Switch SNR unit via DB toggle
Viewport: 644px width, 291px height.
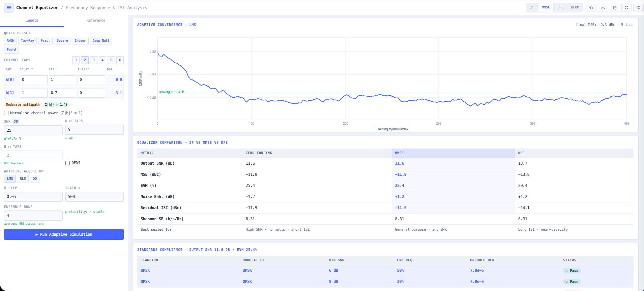(16, 121)
